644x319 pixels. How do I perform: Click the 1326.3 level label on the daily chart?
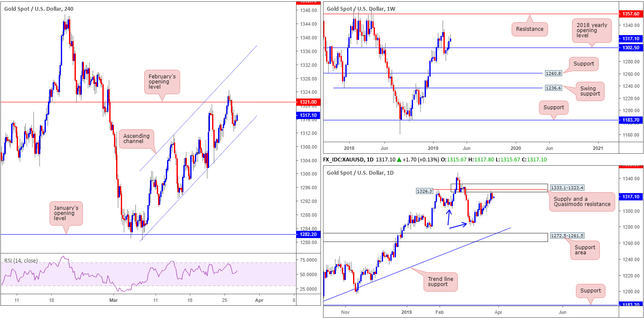tap(424, 191)
